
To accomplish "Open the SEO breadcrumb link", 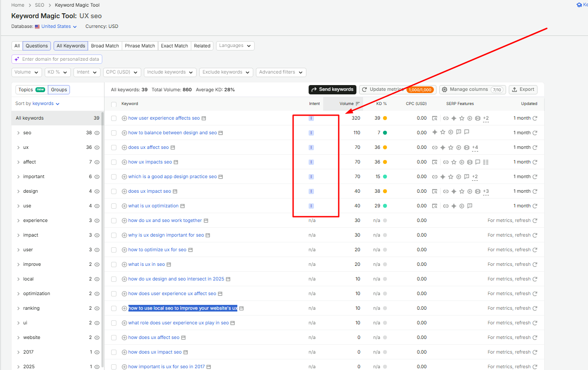I will pos(39,5).
